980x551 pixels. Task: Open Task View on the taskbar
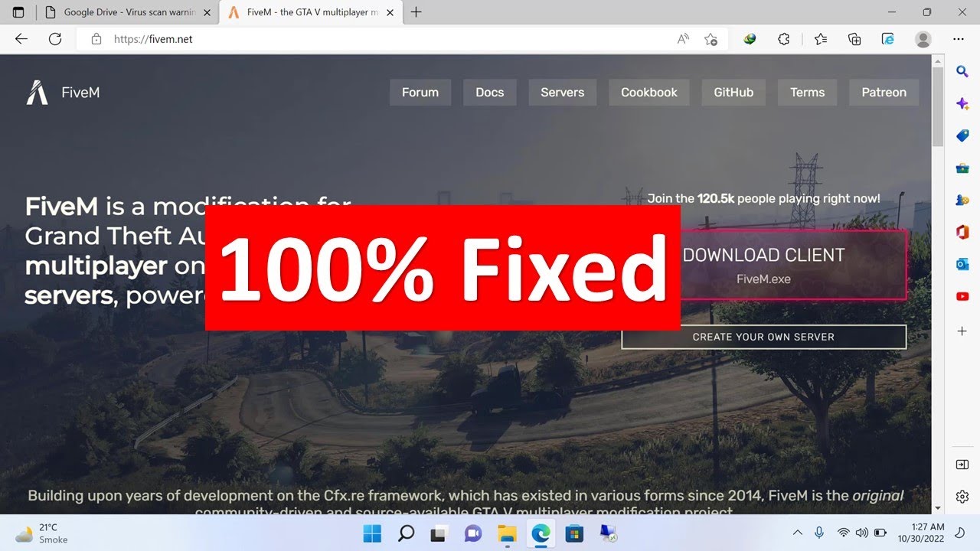439,533
